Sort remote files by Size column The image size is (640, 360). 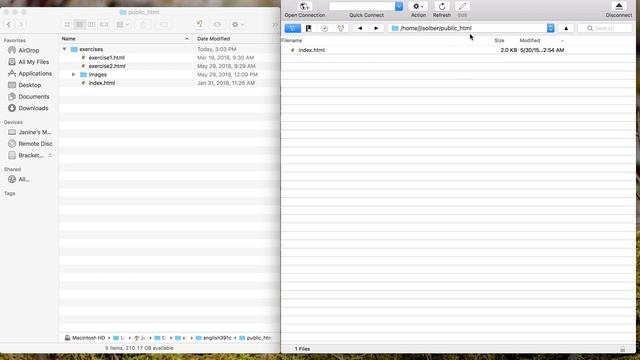tap(499, 40)
